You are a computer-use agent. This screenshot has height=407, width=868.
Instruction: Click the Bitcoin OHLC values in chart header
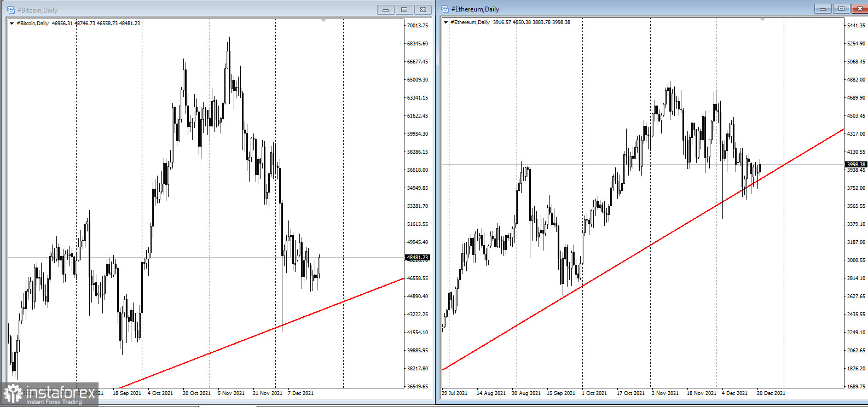tap(96, 24)
